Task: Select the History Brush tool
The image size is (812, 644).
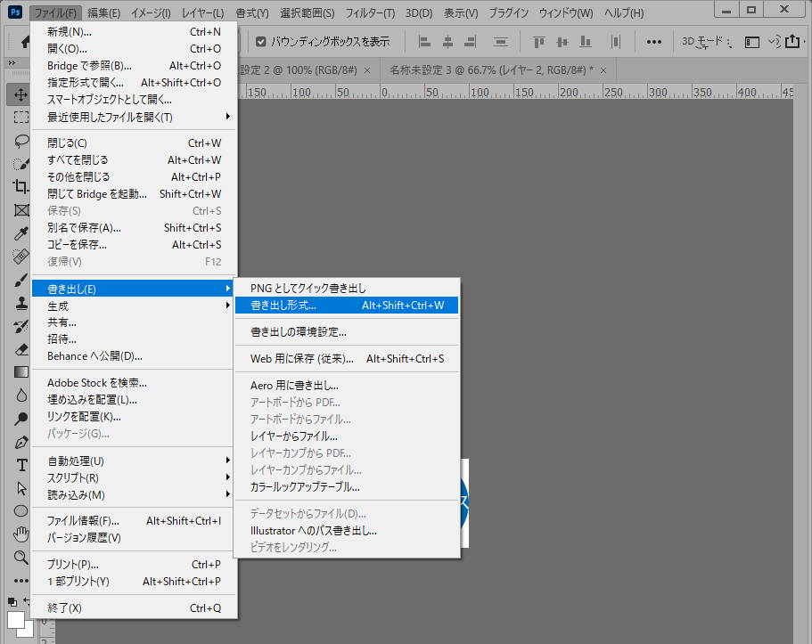Action: coord(21,327)
